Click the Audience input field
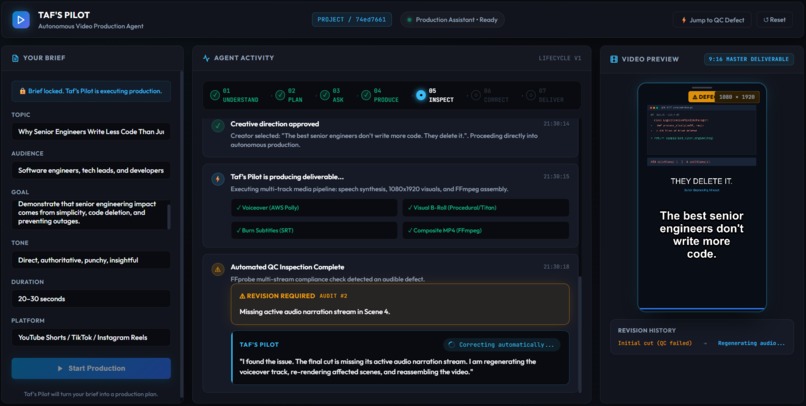806x406 pixels. [x=91, y=170]
